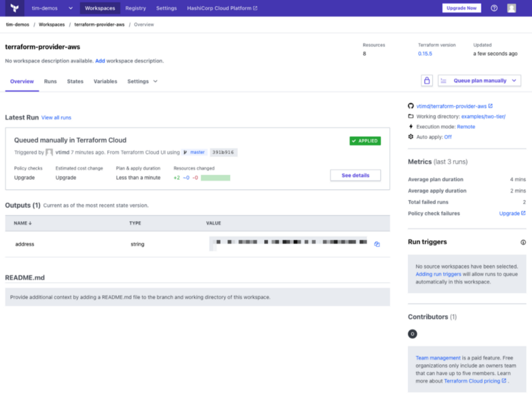Image resolution: width=532 pixels, height=398 pixels.
Task: Expand the workspace Settings tab chevron
Action: click(156, 81)
